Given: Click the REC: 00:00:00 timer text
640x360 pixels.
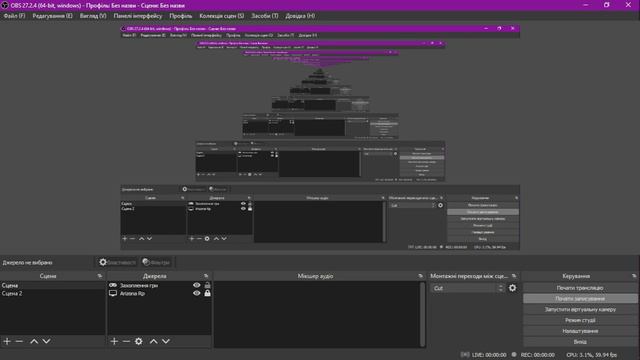Looking at the screenshot, I should (x=538, y=355).
